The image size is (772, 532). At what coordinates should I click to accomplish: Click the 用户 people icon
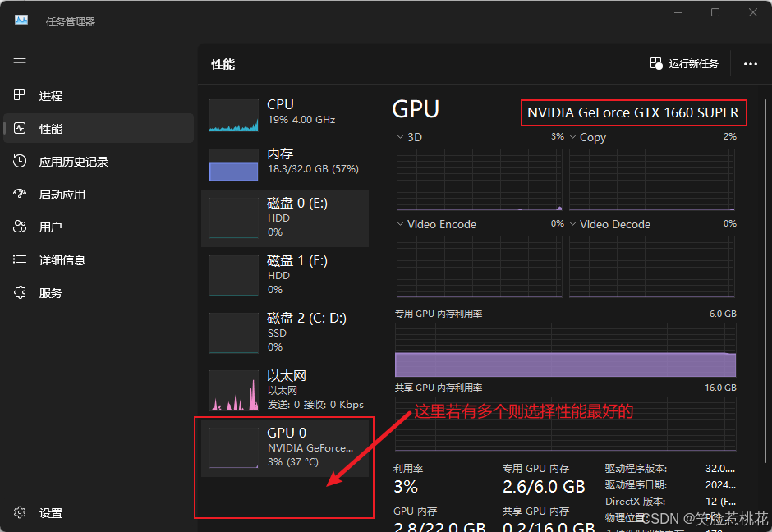click(x=19, y=227)
